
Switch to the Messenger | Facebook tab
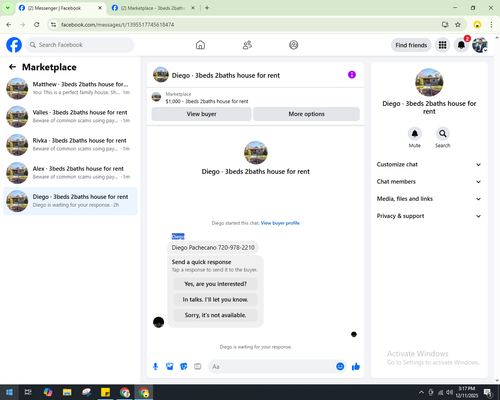(x=60, y=8)
